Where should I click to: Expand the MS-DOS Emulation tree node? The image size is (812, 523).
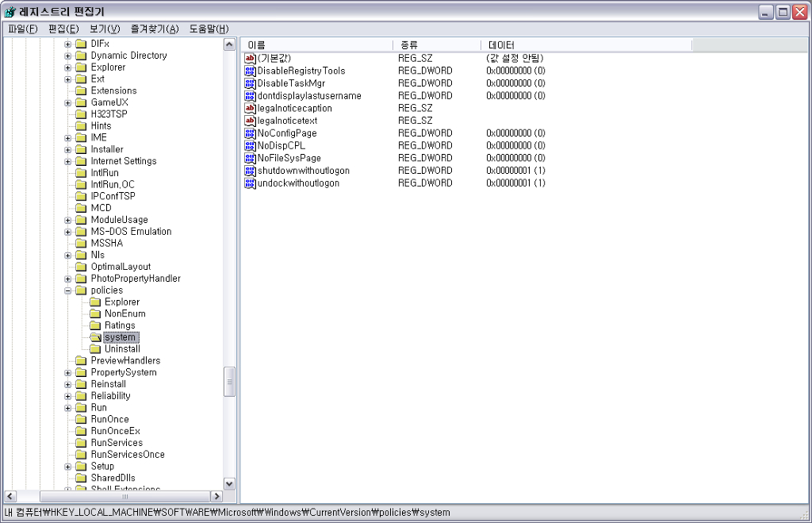tap(68, 233)
